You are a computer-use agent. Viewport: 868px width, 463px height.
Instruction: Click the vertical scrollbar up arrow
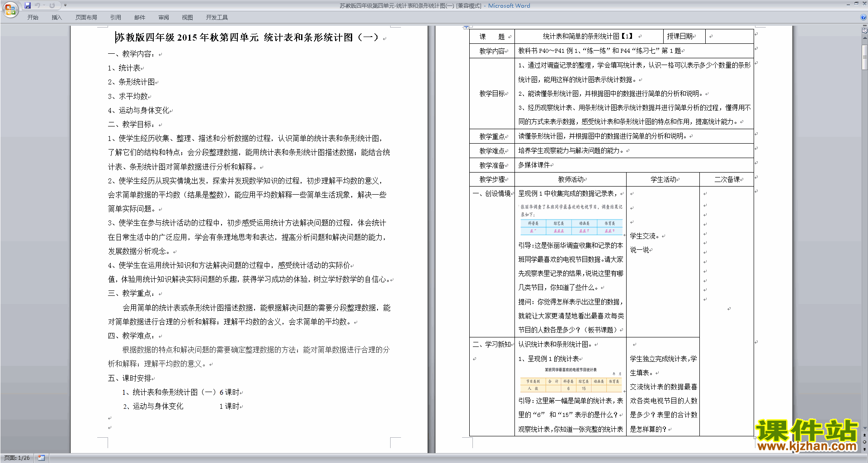[x=865, y=38]
